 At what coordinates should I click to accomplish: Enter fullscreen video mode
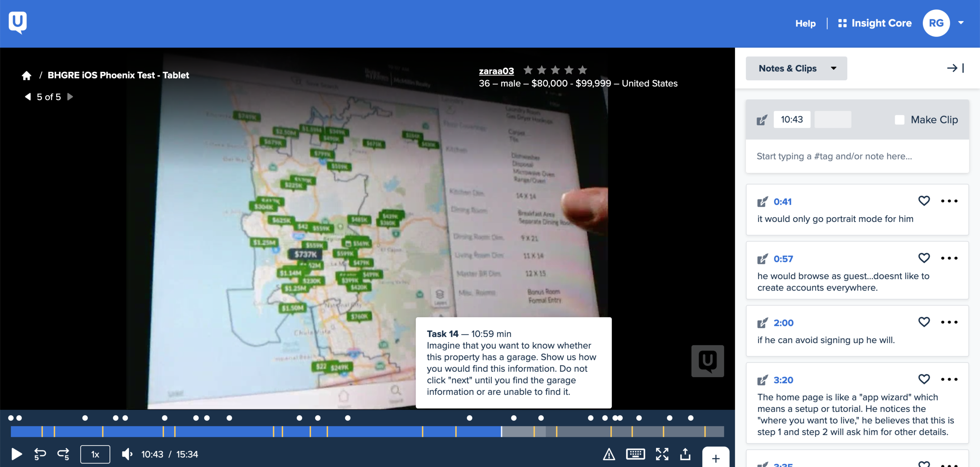[662, 454]
